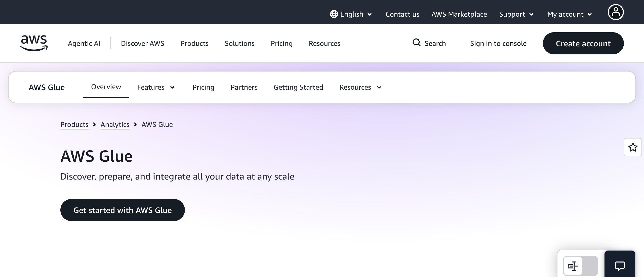Click Get started with AWS Glue

pos(123,210)
